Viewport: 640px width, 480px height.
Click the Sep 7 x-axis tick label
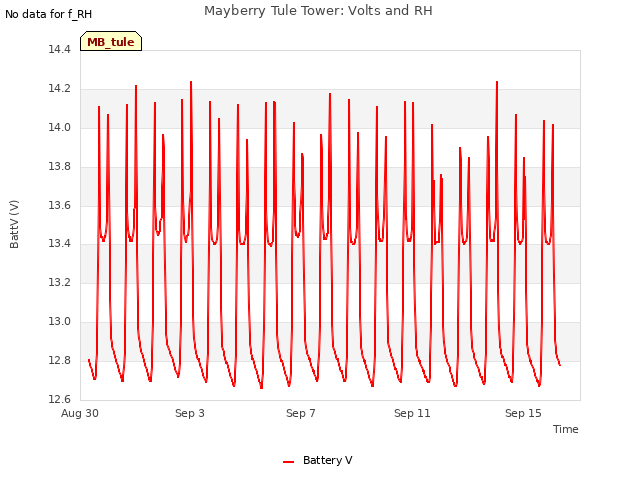[301, 413]
